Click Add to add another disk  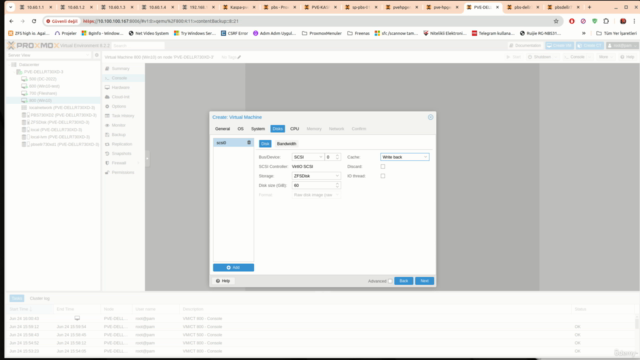pos(233,267)
